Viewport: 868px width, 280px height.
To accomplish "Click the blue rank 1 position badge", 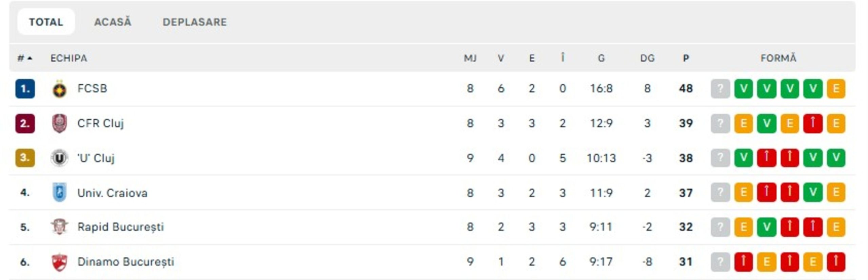I will [x=25, y=89].
